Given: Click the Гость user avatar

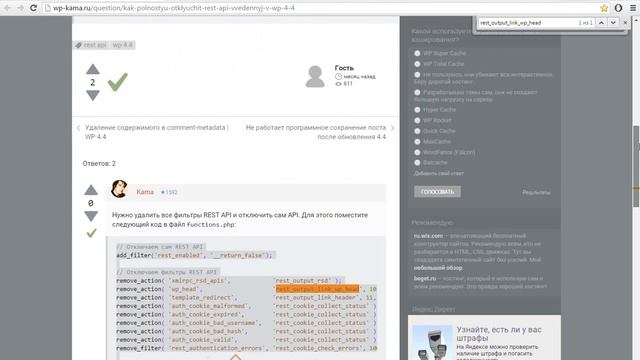Looking at the screenshot, I should [315, 76].
